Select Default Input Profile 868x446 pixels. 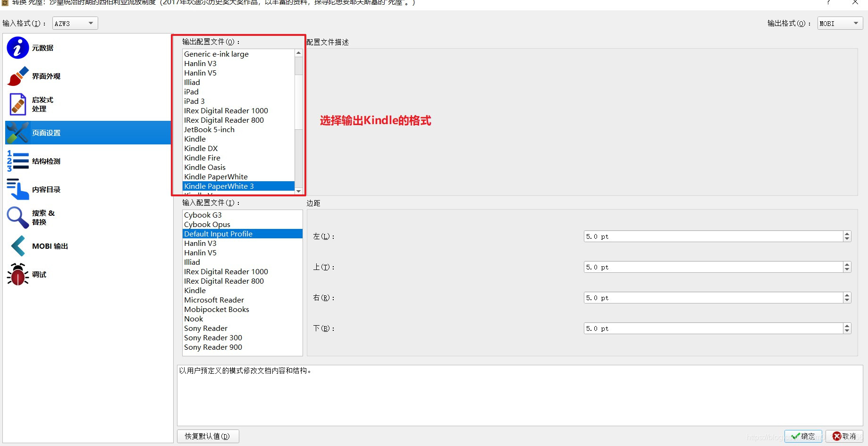243,234
